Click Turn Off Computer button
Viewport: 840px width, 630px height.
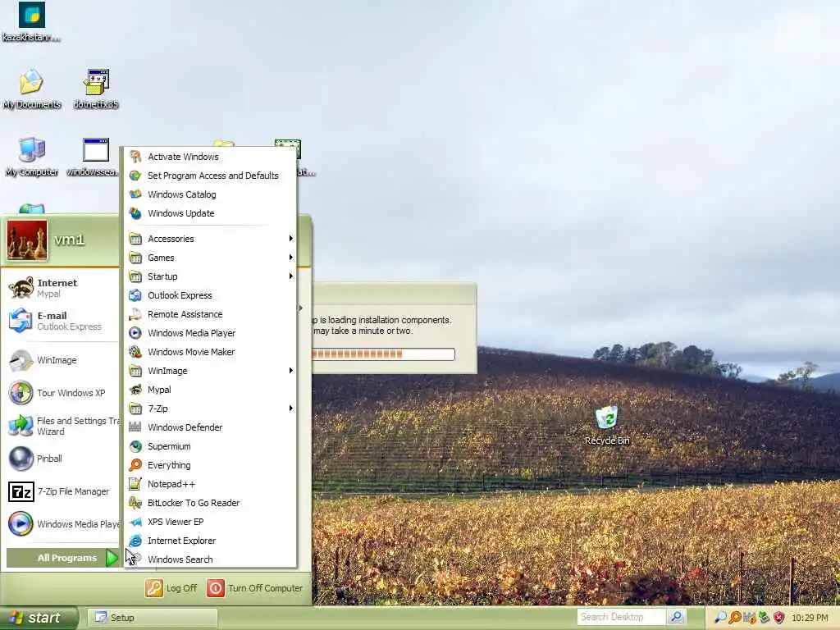pos(254,587)
